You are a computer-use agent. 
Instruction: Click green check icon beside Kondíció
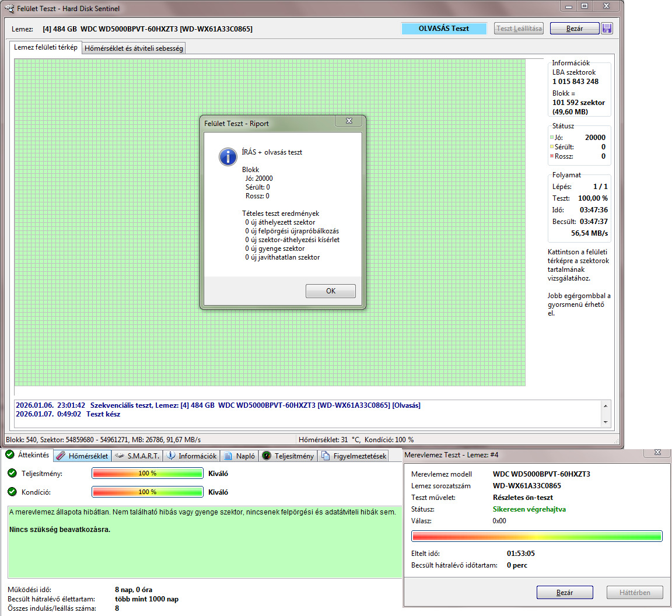[12, 492]
